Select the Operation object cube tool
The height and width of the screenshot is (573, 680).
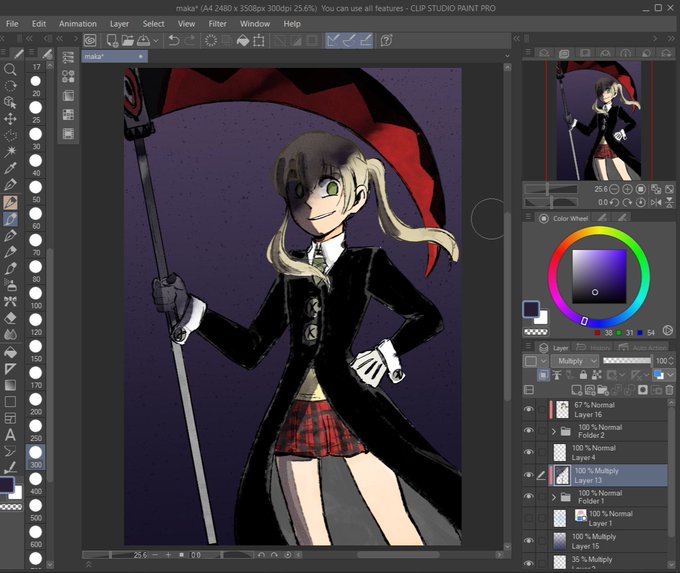(10, 102)
